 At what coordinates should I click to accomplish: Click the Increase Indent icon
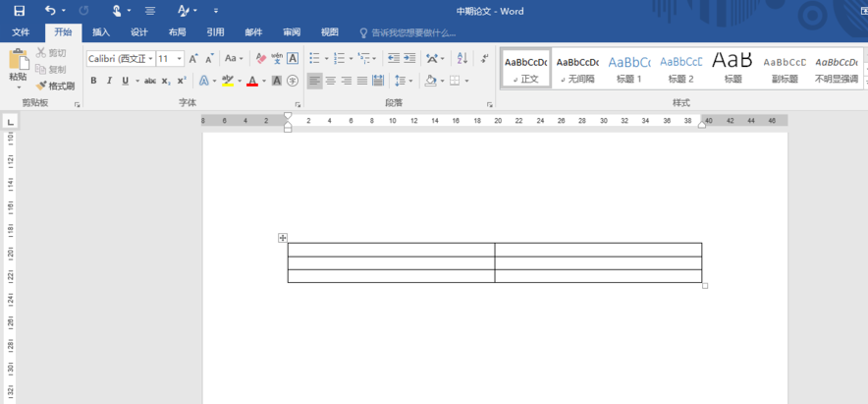pyautogui.click(x=408, y=59)
